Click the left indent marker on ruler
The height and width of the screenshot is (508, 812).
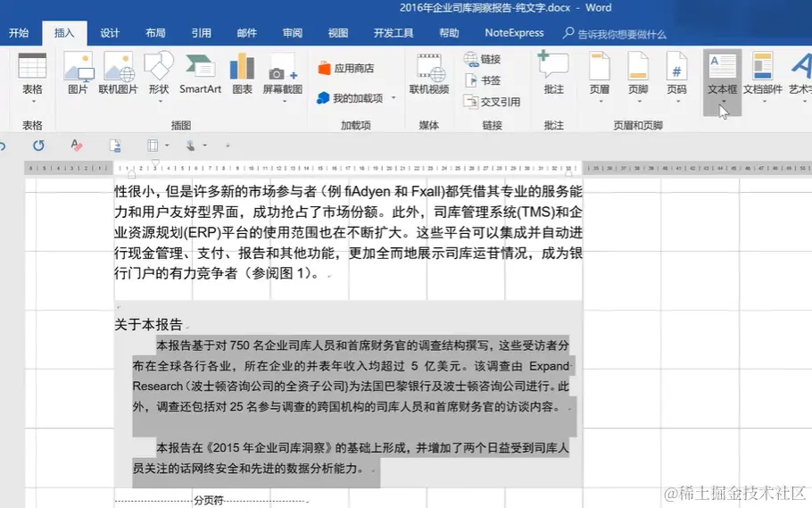(x=131, y=174)
